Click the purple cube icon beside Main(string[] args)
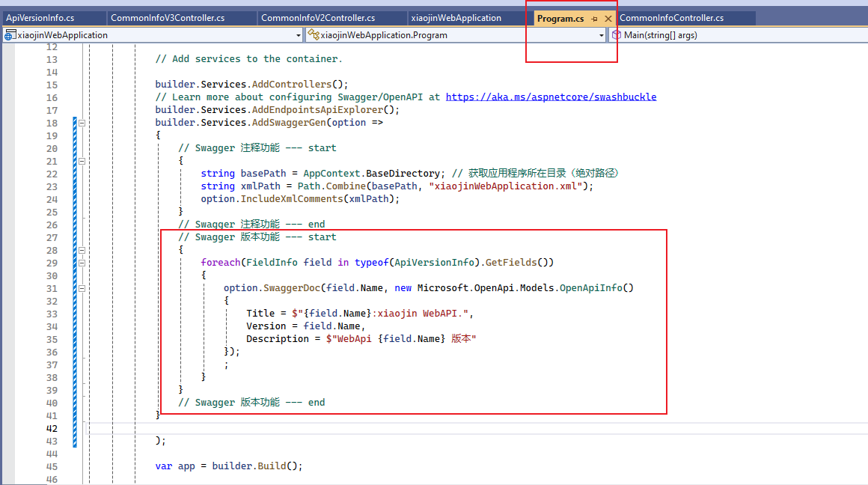Image resolution: width=868 pixels, height=485 pixels. (615, 34)
